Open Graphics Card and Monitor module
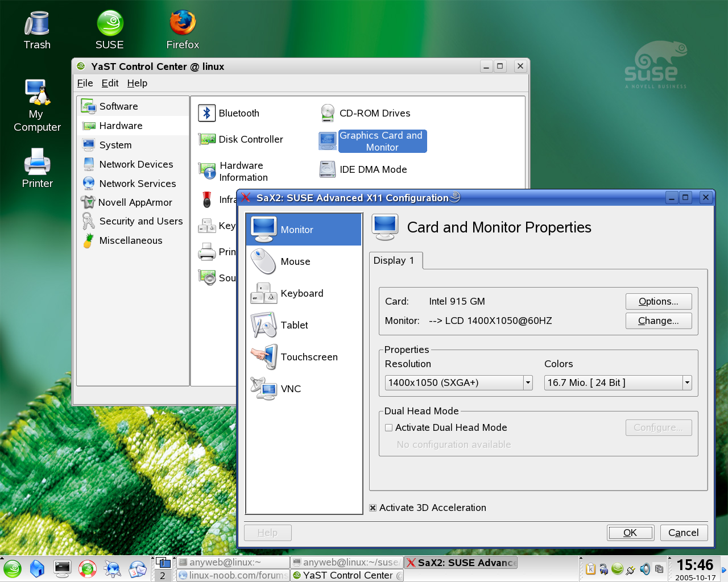Viewport: 728px width, 582px height. [x=373, y=141]
